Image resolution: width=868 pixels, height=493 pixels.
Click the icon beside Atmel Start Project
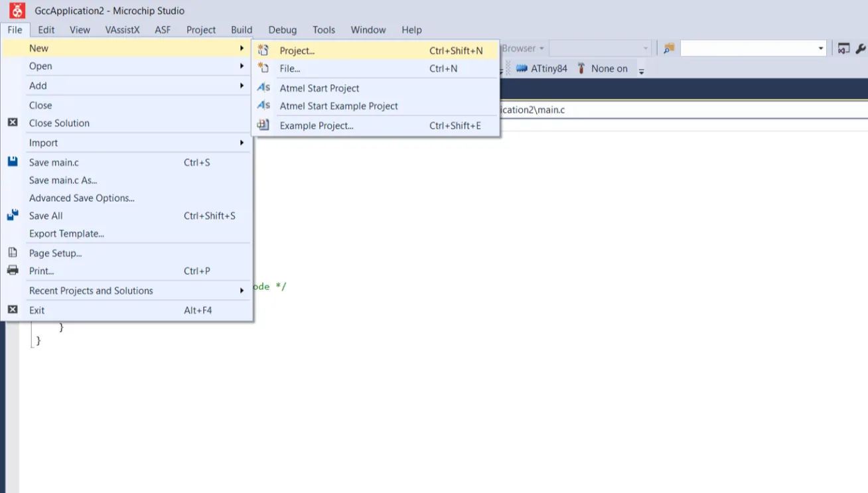(263, 88)
